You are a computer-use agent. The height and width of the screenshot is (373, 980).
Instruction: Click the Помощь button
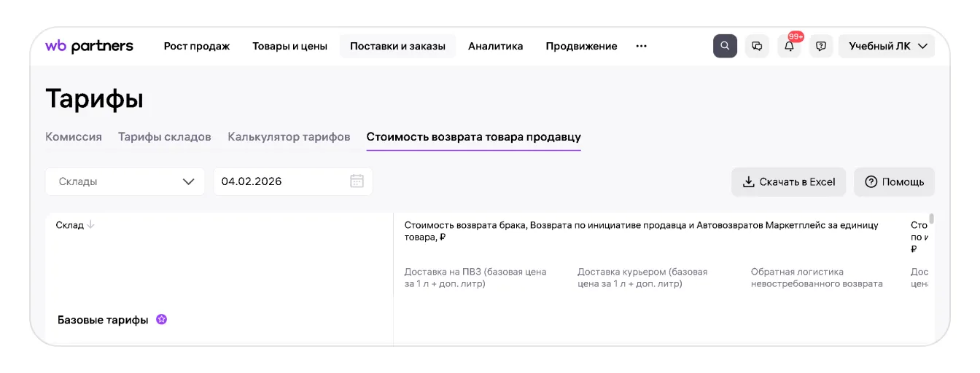(x=894, y=182)
